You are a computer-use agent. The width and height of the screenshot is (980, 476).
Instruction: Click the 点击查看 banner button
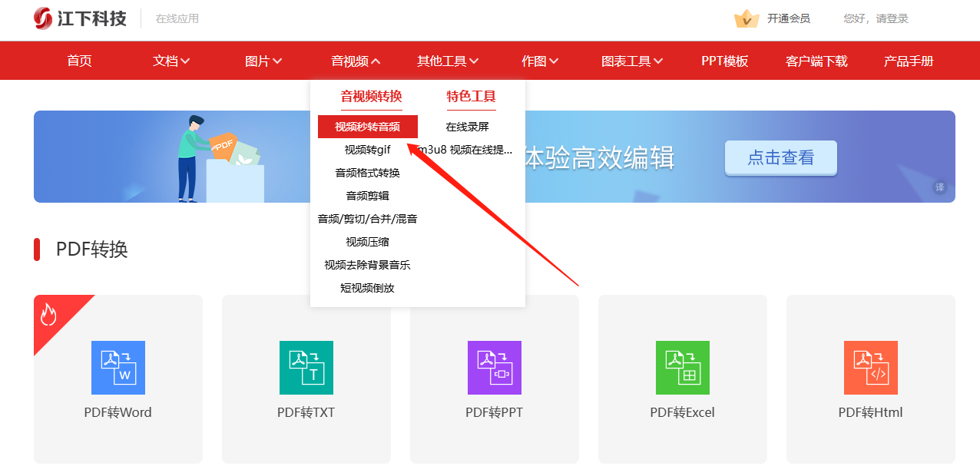pos(781,157)
